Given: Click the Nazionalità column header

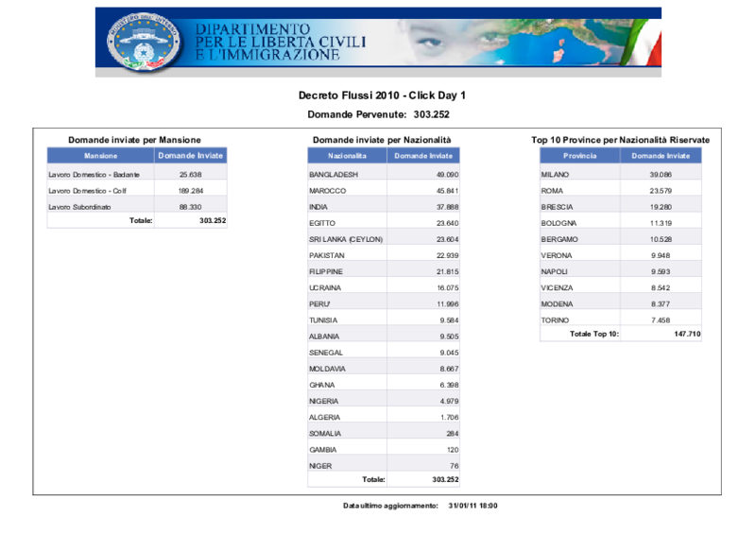Looking at the screenshot, I should [347, 156].
